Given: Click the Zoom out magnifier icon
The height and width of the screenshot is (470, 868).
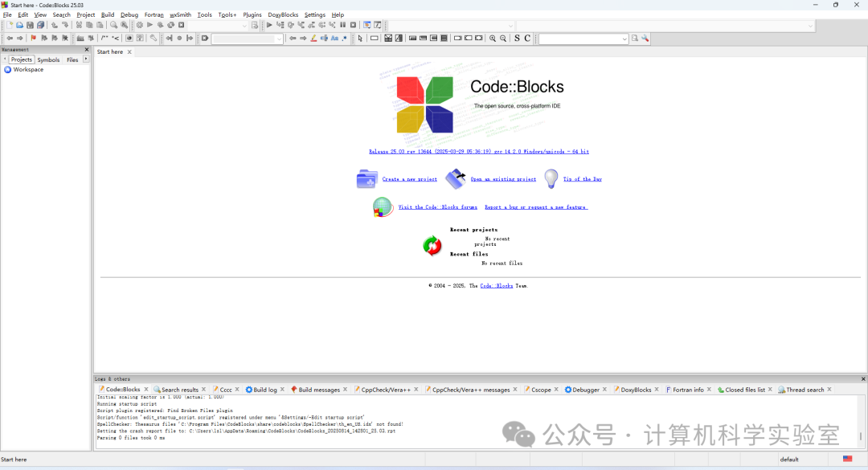Looking at the screenshot, I should pos(502,39).
